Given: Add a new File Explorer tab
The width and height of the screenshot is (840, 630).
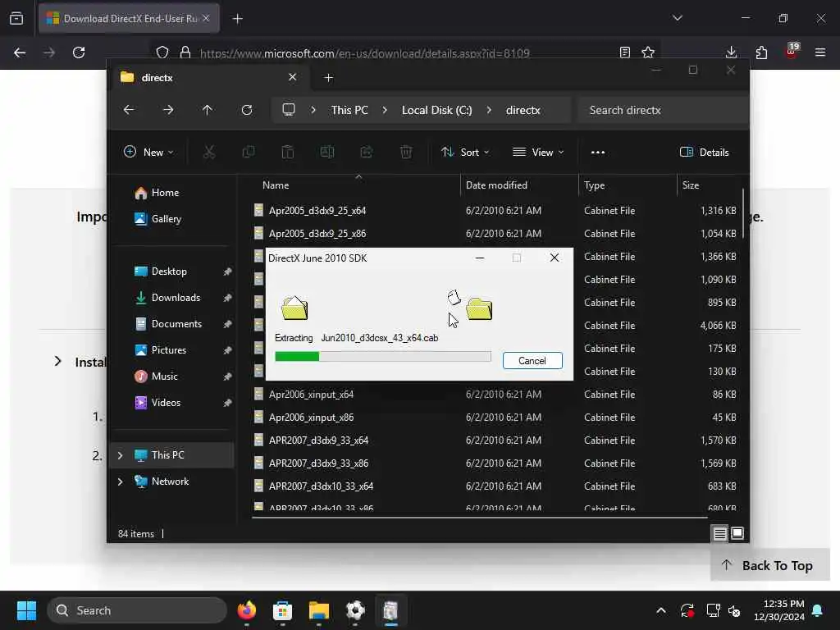Looking at the screenshot, I should pos(328,78).
